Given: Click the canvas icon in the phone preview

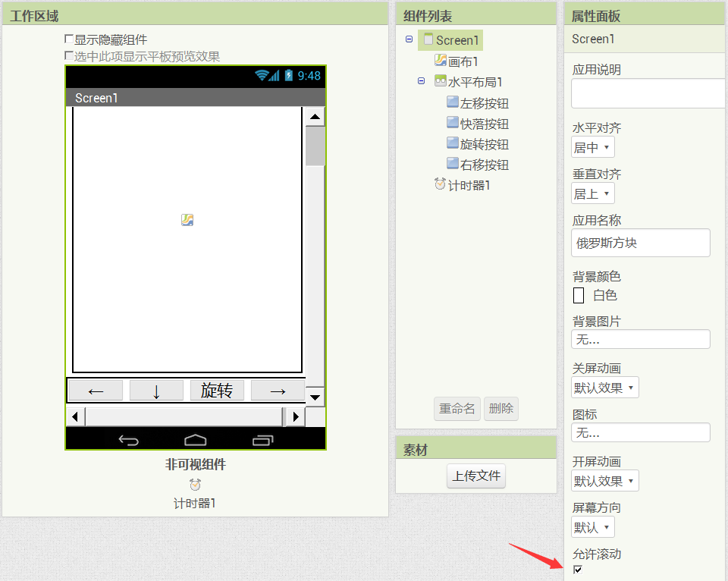Looking at the screenshot, I should (x=187, y=220).
